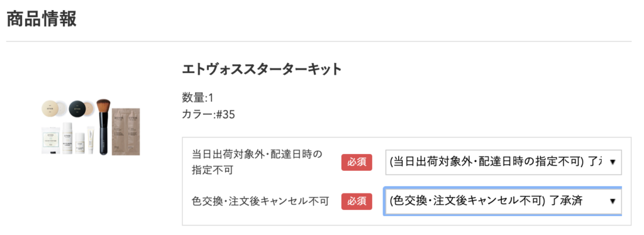The image size is (644, 235).
Task: Click the 必須 badge beside 色交換・注文後キャンセル不可
Action: (x=357, y=201)
